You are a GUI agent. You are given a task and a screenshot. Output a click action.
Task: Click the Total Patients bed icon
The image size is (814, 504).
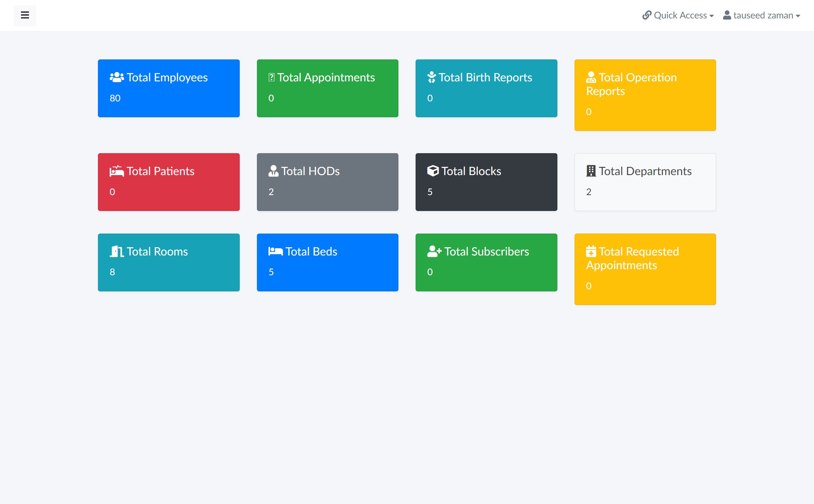tap(117, 171)
